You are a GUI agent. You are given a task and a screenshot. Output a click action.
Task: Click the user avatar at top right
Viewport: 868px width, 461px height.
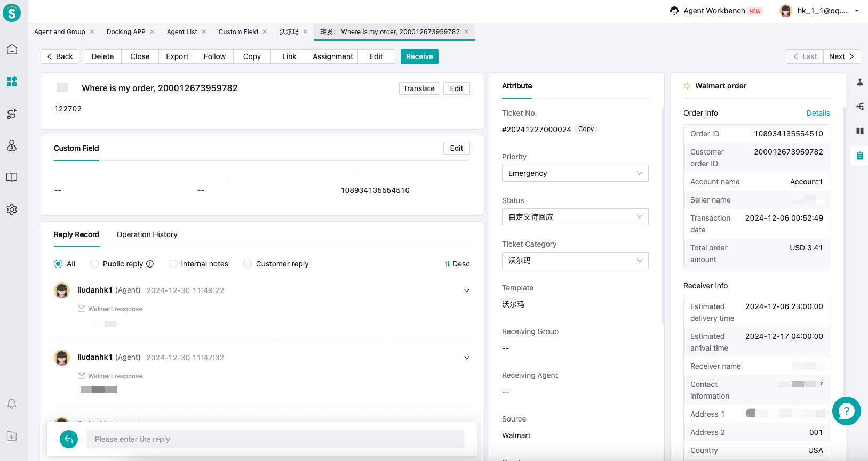[786, 11]
